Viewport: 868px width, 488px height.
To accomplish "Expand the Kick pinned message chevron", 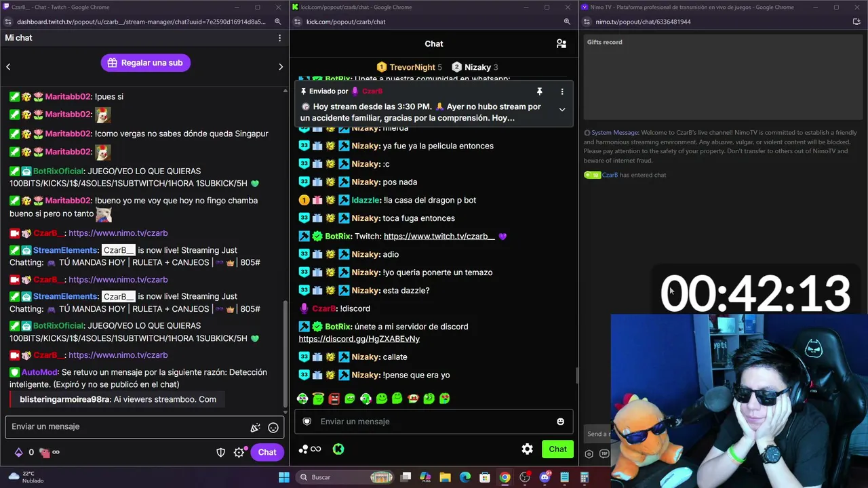I will coord(561,110).
